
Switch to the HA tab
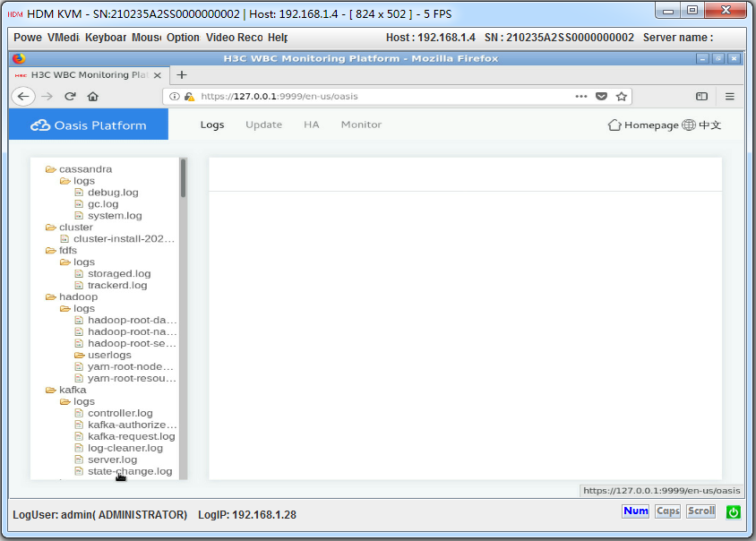[312, 125]
